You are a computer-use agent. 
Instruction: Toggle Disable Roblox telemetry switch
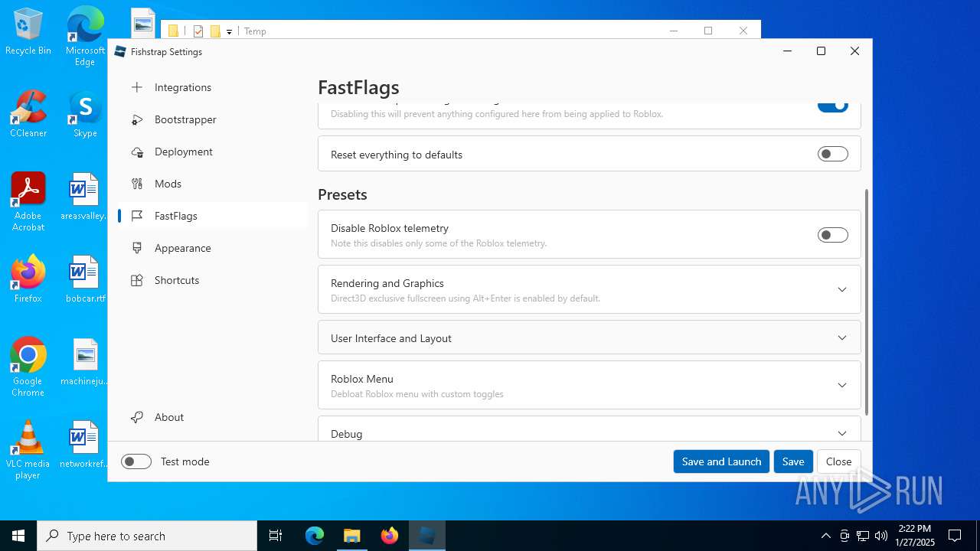pyautogui.click(x=833, y=235)
